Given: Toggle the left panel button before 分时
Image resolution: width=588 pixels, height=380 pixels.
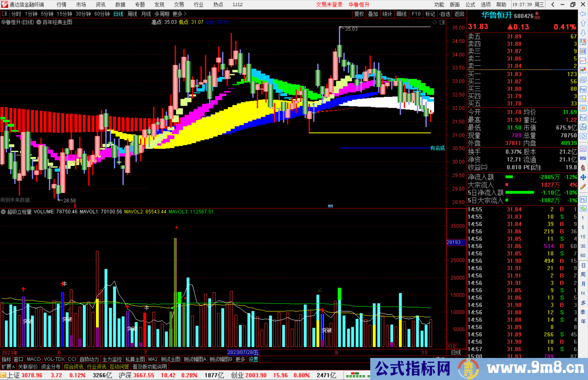Looking at the screenshot, I should (5, 14).
